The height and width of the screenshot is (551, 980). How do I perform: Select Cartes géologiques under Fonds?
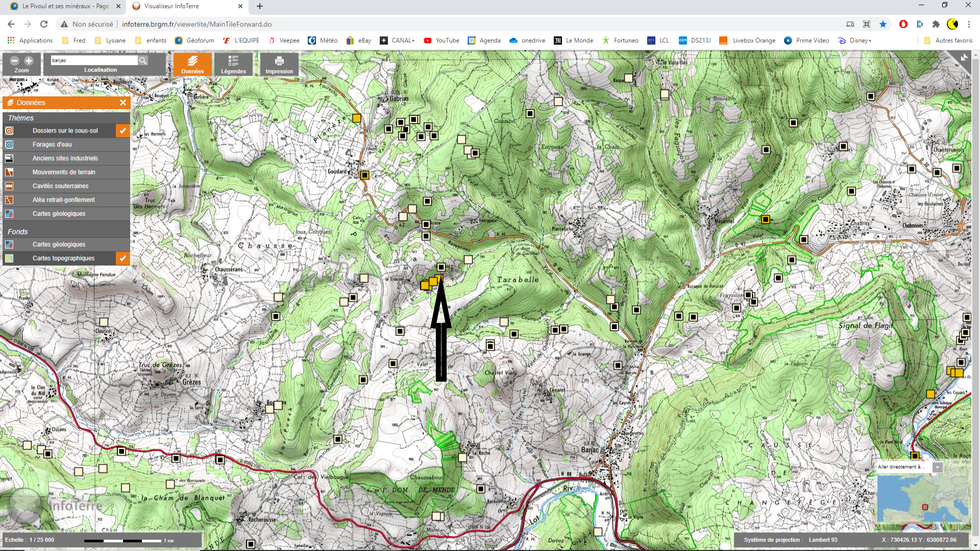point(59,244)
